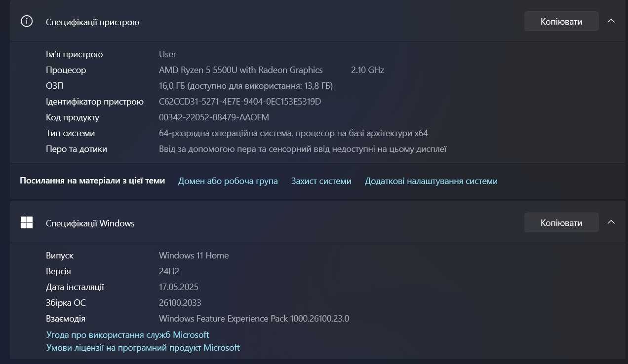The height and width of the screenshot is (364, 628).
Task: Select the Windows 11 Home edition value
Action: [x=194, y=255]
